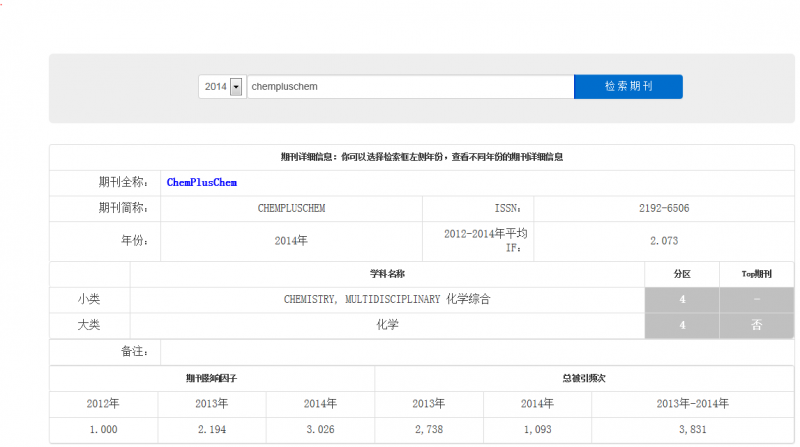This screenshot has height=447, width=800.
Task: Select CHEMISTRY, MULTIDISCIPLINARY 化学综合 category cell
Action: pos(387,300)
